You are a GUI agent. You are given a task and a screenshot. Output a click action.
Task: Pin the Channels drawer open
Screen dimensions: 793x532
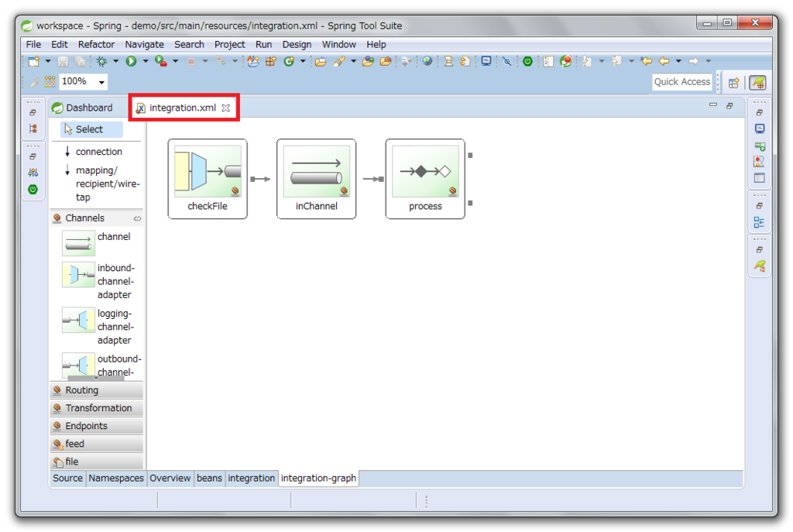point(137,218)
